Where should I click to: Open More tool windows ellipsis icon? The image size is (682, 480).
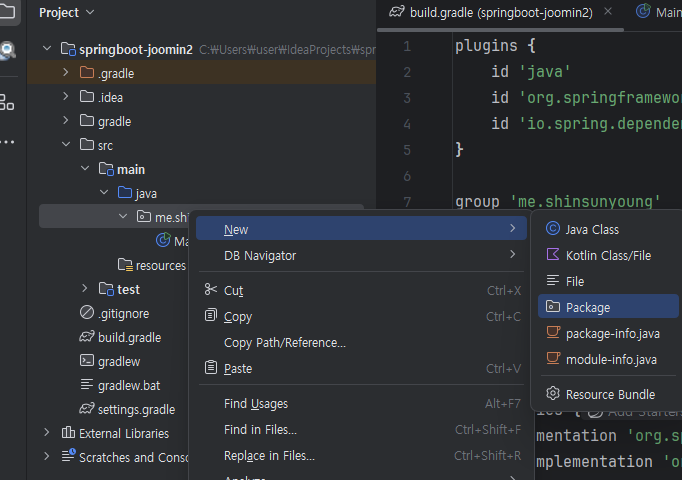7,142
